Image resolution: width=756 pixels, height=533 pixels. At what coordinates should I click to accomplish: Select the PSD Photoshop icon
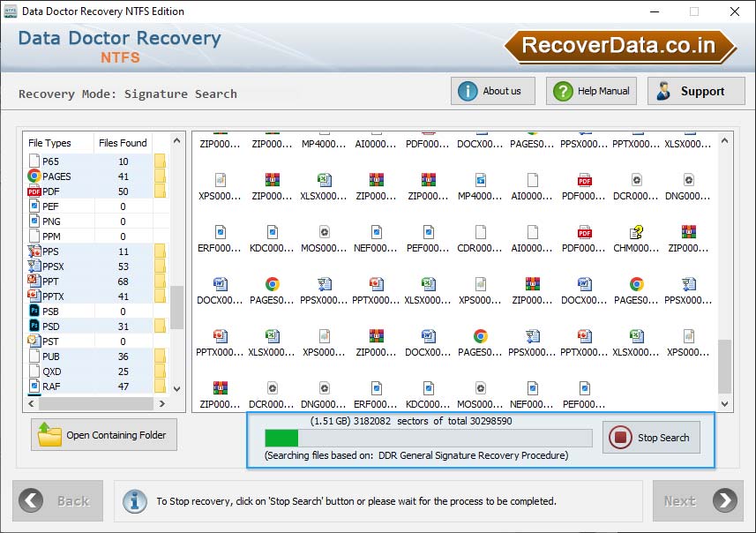point(34,327)
